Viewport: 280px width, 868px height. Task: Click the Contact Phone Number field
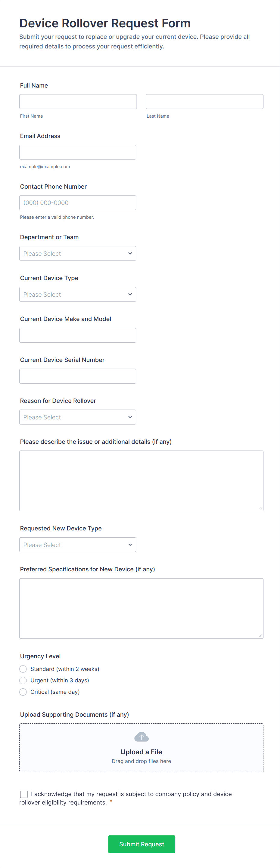click(78, 203)
